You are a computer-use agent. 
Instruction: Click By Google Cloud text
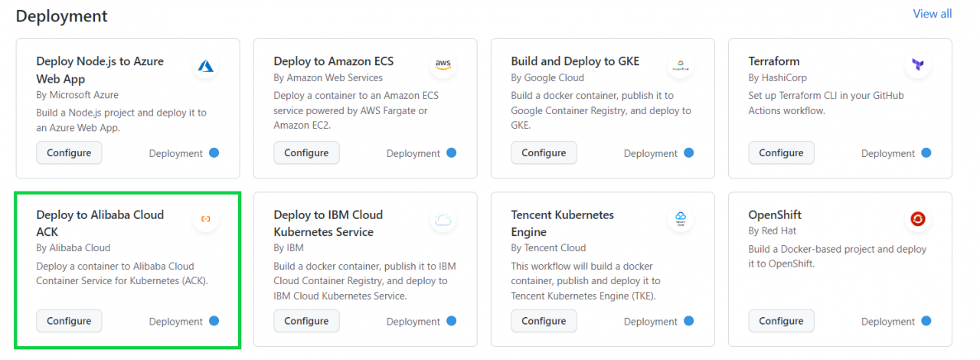pos(547,77)
